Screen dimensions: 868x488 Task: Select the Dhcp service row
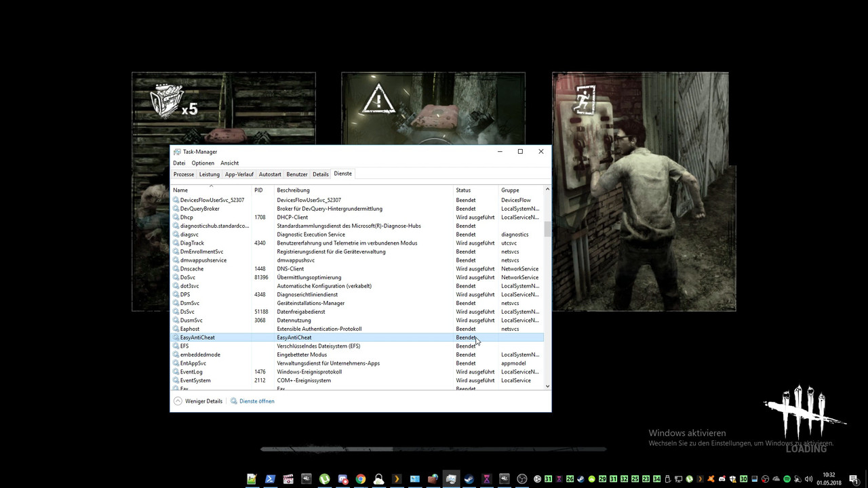357,218
